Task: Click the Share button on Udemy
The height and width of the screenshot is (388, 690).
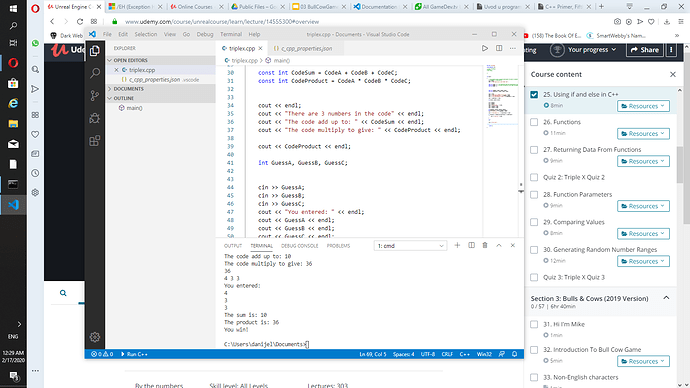Action: [x=645, y=50]
